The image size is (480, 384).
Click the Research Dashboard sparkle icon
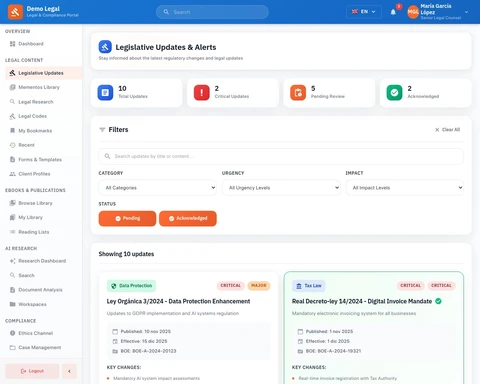tap(13, 261)
